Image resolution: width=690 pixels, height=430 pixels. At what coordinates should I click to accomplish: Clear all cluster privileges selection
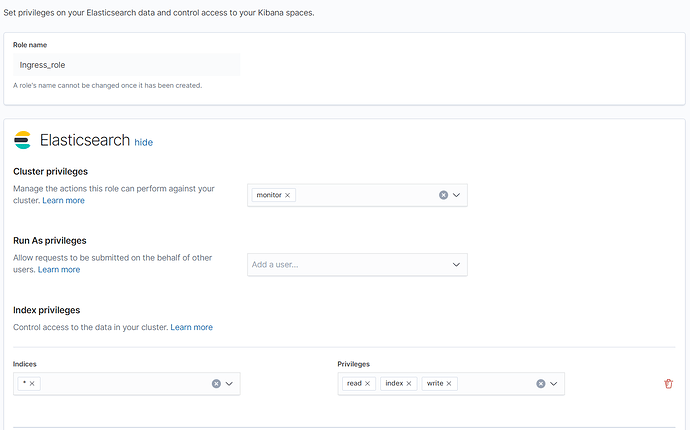tap(444, 195)
